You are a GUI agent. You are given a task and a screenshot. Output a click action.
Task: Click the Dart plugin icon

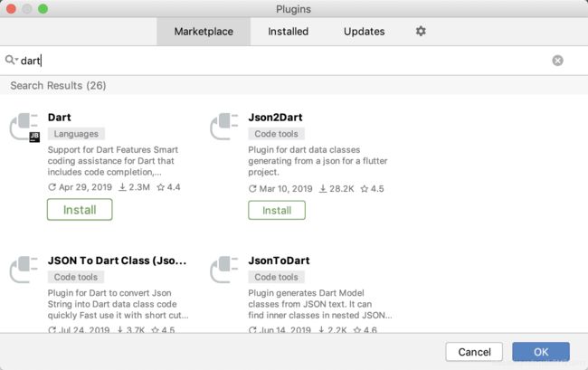[24, 127]
